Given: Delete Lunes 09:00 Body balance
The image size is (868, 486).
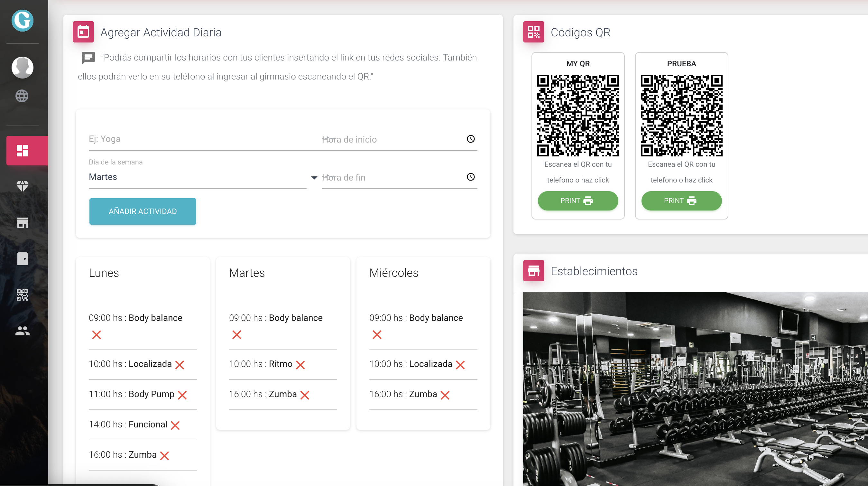Looking at the screenshot, I should click(x=97, y=335).
